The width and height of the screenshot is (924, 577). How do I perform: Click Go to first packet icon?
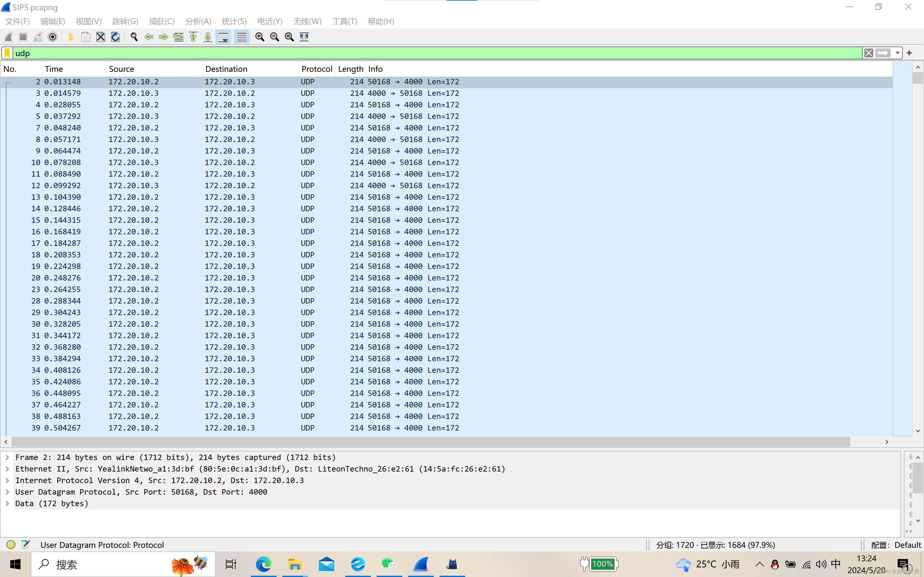pos(193,37)
